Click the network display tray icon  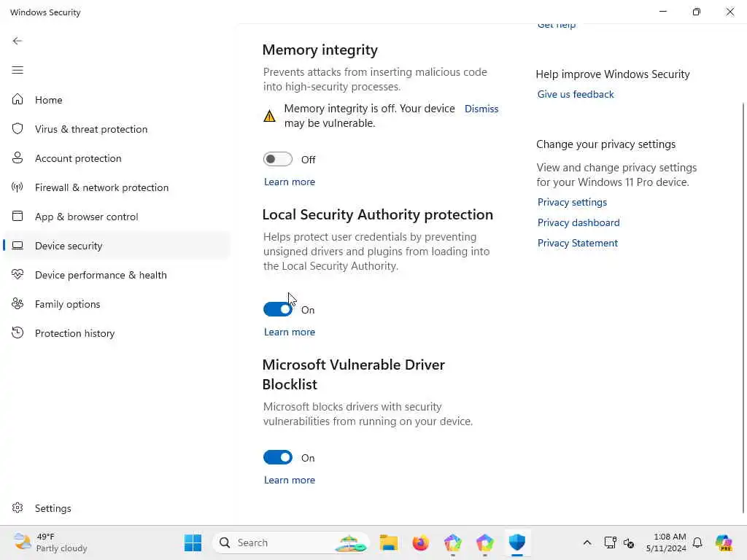(611, 542)
